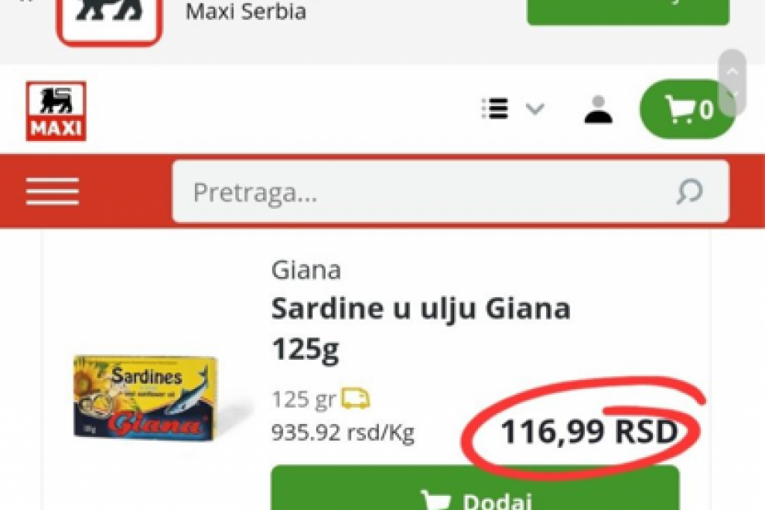This screenshot has width=765, height=510.
Task: Click the Maxi Serbia app logo at top
Action: (x=109, y=20)
